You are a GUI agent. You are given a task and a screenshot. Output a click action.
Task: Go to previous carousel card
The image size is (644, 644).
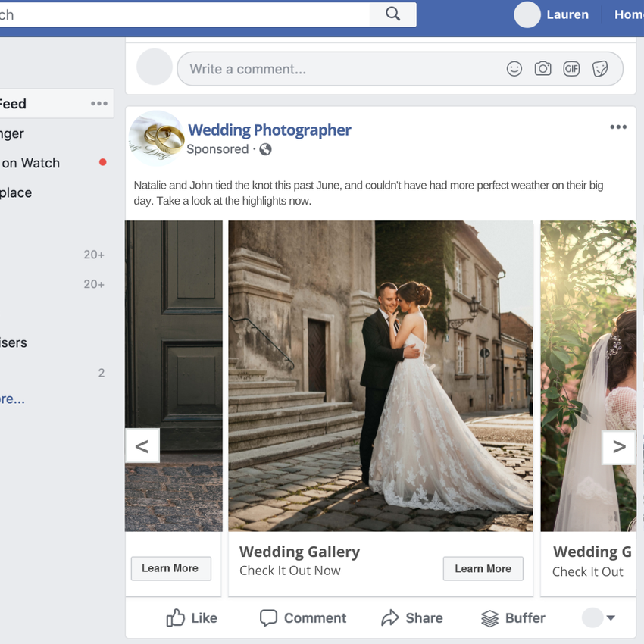142,446
